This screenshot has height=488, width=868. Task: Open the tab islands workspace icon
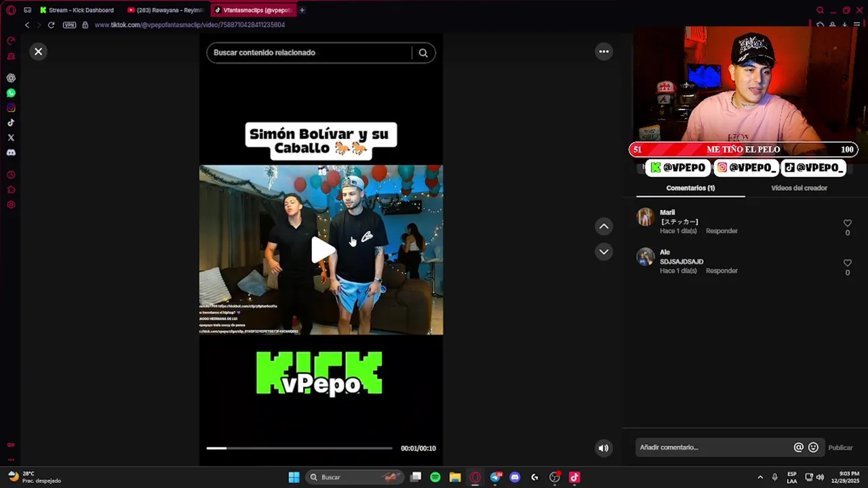(x=27, y=10)
